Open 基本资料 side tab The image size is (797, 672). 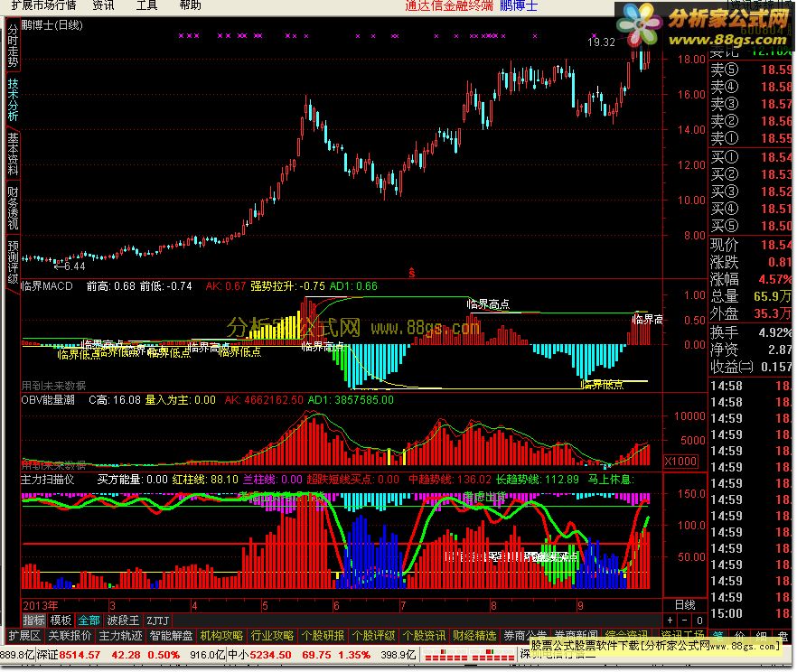point(13,154)
